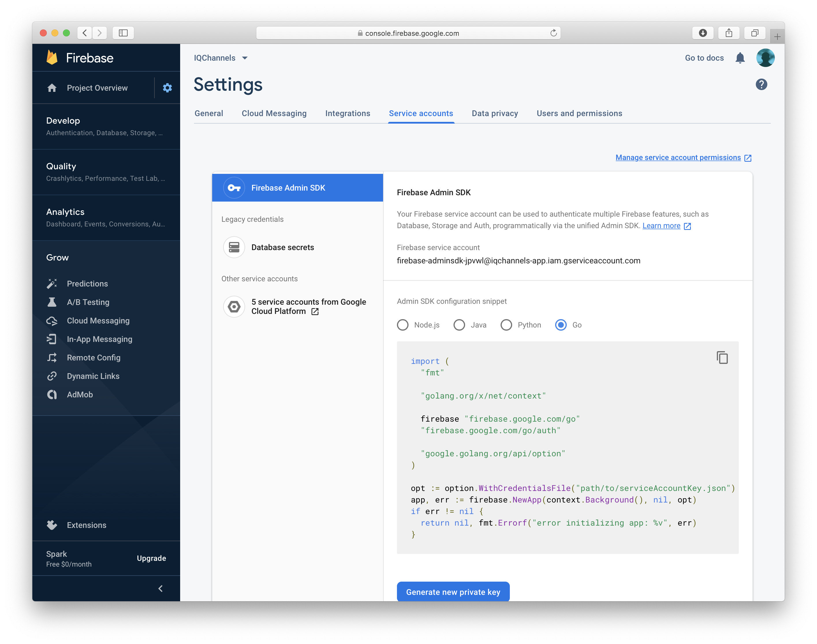
Task: Go forward with Safari's forward arrow
Action: [x=100, y=33]
